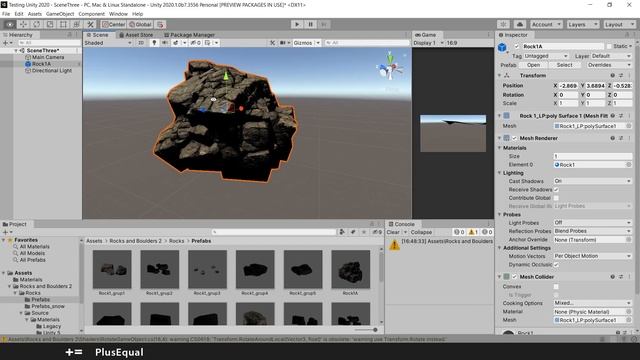640x360 pixels.
Task: Toggle hidden objects count icon in scene toolbar
Action: pos(196,42)
